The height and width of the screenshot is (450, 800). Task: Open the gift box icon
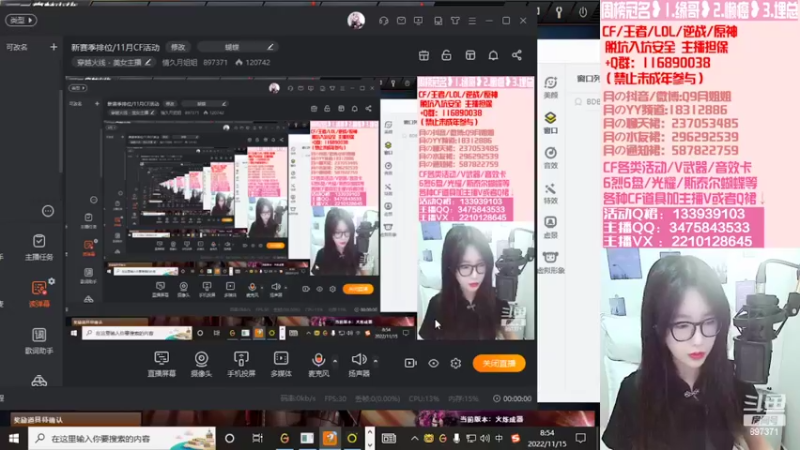pyautogui.click(x=423, y=55)
